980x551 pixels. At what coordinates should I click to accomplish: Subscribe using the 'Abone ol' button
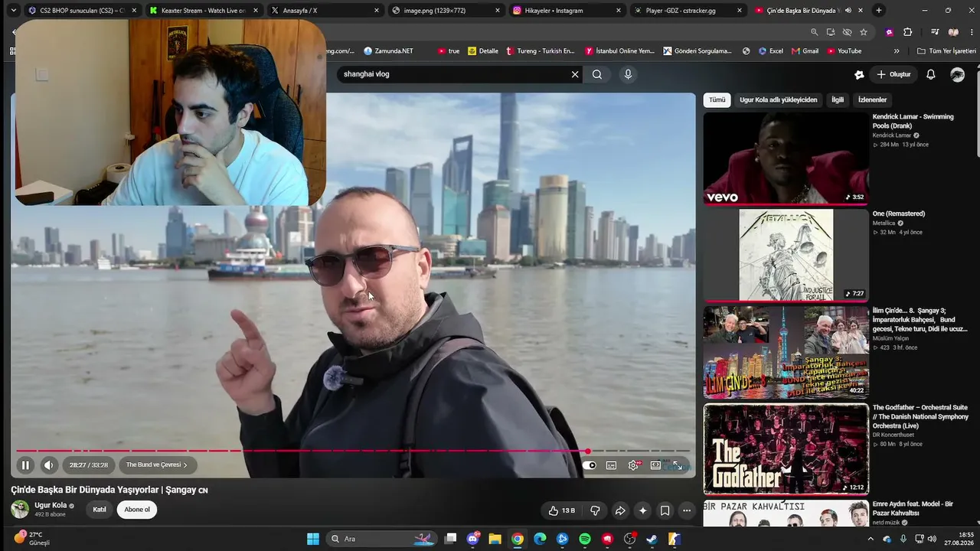(137, 510)
